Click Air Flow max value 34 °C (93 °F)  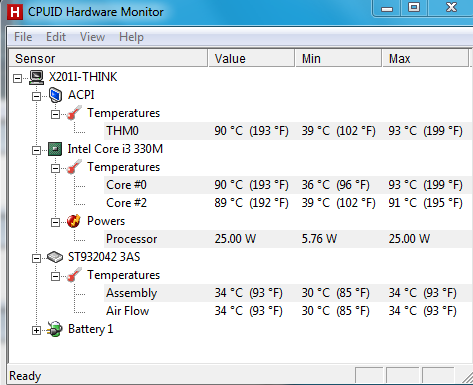(422, 311)
